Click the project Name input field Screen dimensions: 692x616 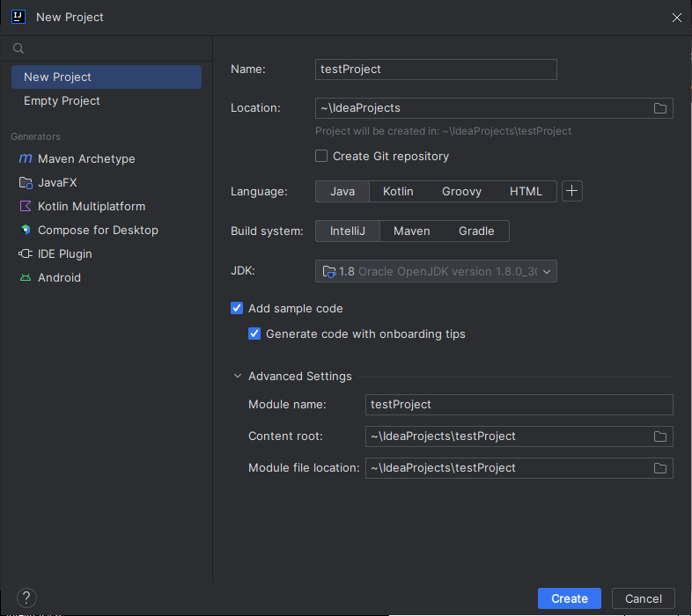pos(436,70)
